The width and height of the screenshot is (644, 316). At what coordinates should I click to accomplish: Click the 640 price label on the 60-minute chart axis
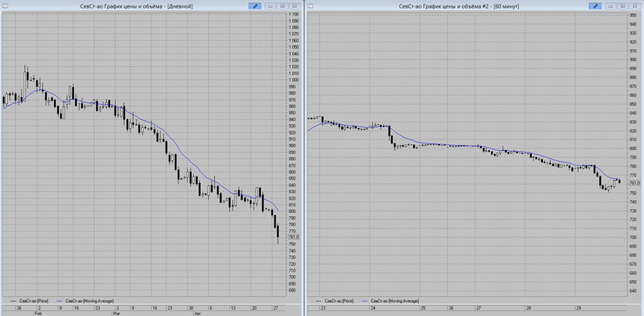coord(632,291)
